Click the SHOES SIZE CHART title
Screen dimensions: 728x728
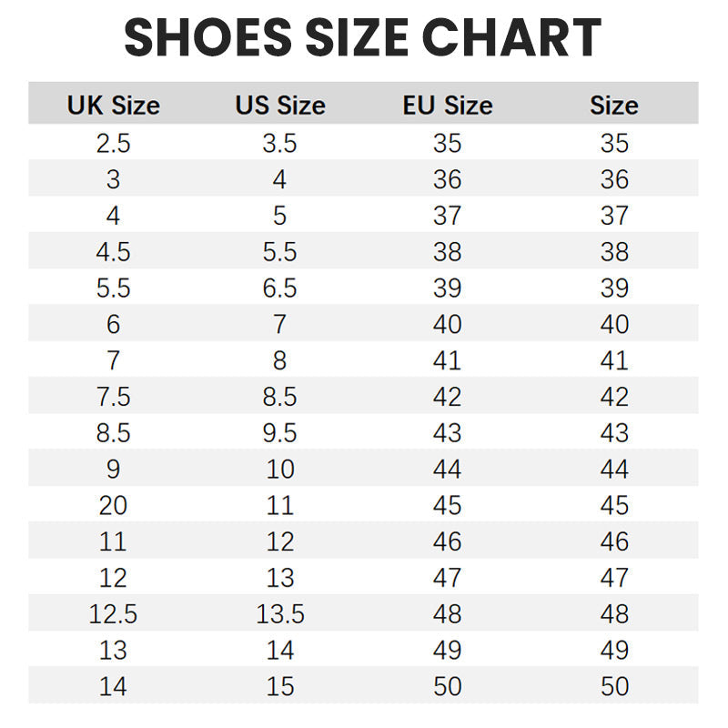point(363,38)
